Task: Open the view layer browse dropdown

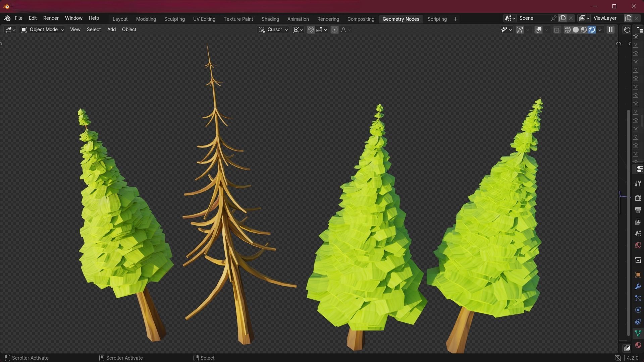Action: pyautogui.click(x=584, y=18)
